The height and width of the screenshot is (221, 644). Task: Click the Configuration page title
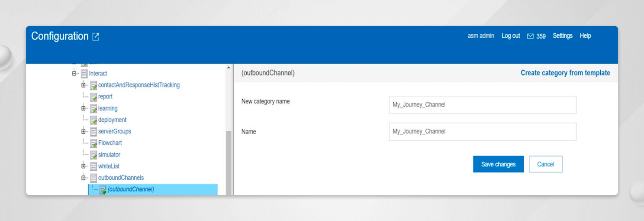point(60,36)
